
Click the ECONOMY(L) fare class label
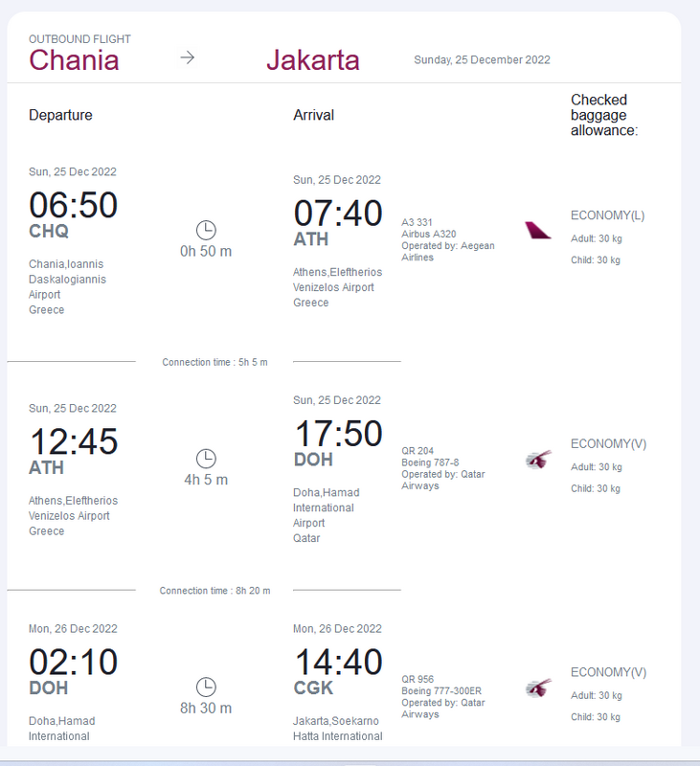point(607,215)
